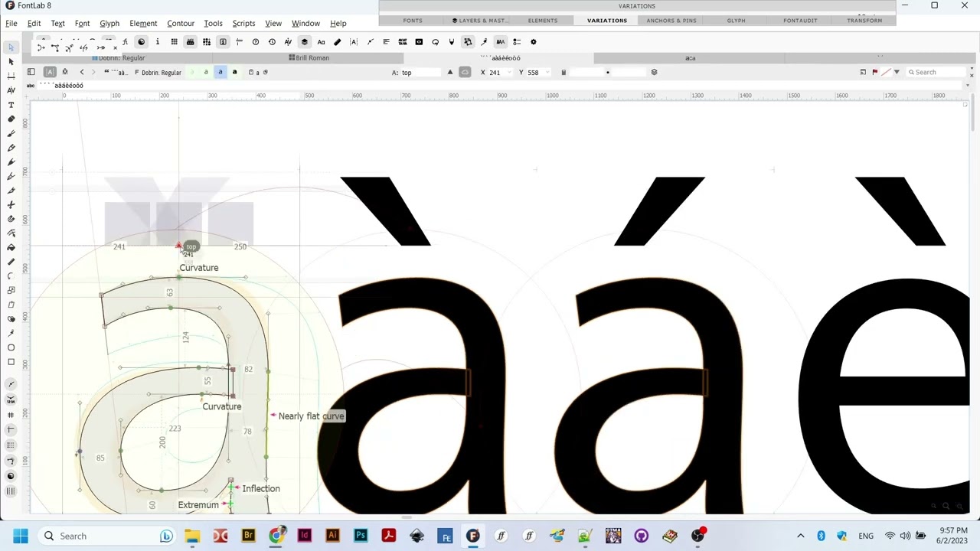Open the Glyph menu
This screenshot has height=551, width=980.
pos(109,23)
